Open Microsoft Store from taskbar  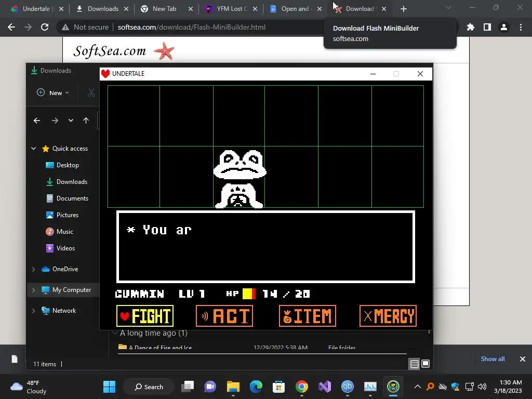[x=278, y=387]
